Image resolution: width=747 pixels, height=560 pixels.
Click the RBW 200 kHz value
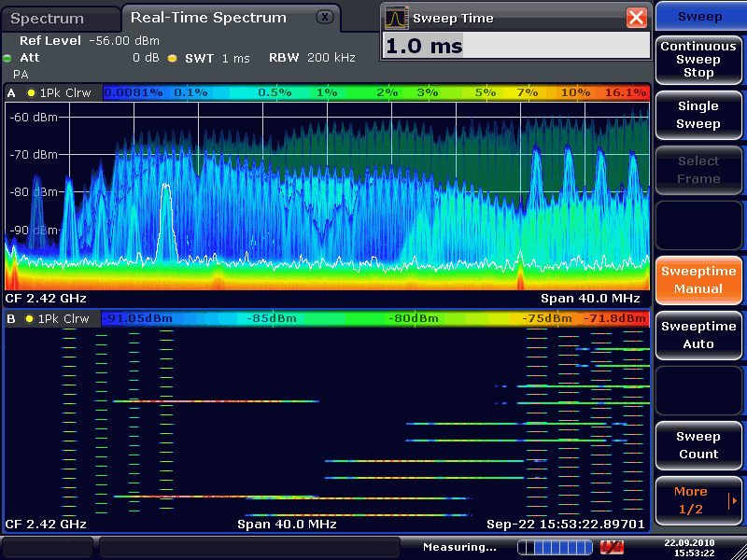331,58
